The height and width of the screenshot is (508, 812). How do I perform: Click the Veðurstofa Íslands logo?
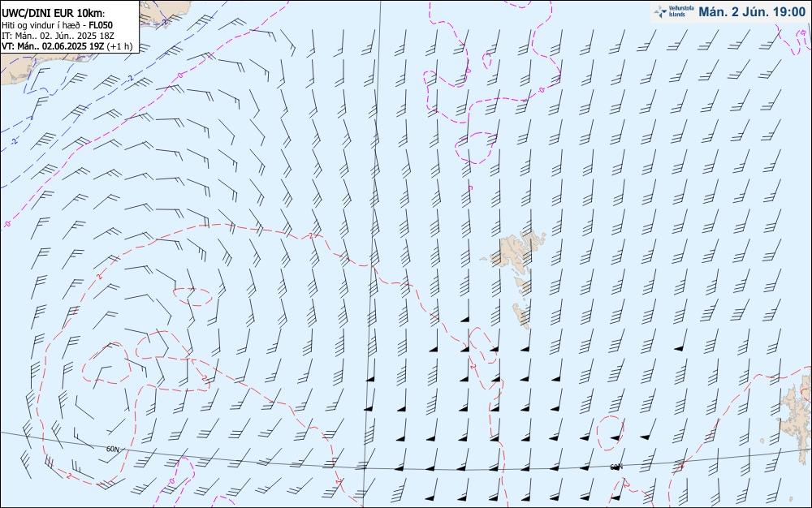tap(673, 11)
